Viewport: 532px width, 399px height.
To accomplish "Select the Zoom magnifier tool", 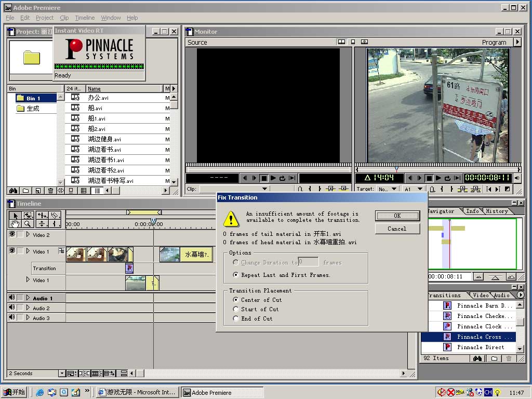I will pos(28,223).
